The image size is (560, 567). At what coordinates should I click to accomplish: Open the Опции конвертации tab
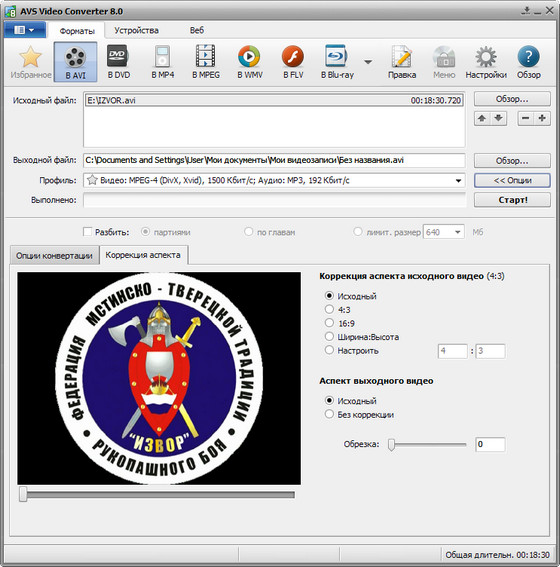(x=54, y=256)
